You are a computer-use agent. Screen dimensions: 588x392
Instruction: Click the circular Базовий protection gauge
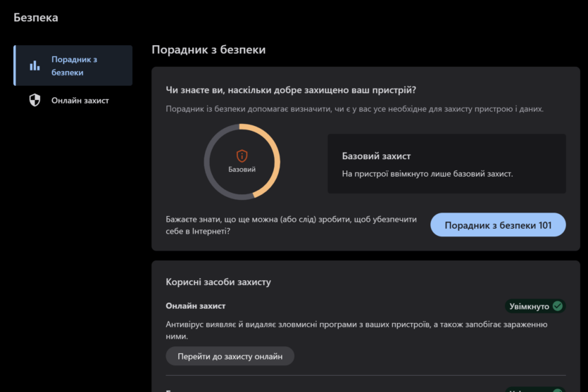click(242, 162)
